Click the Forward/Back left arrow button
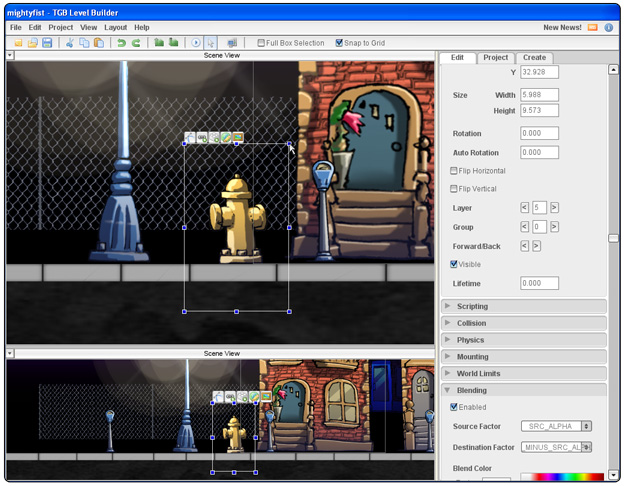Screen dimensions: 625x486 pos(525,246)
